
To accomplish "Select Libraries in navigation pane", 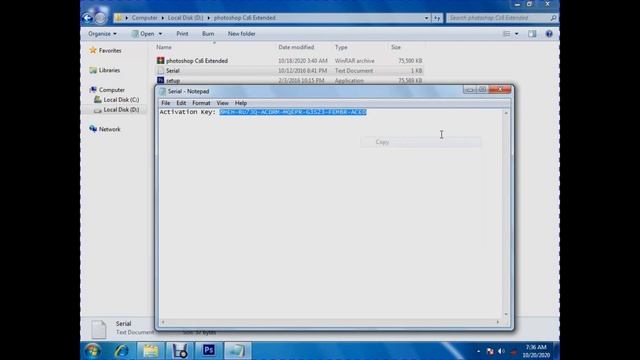I will [x=109, y=70].
